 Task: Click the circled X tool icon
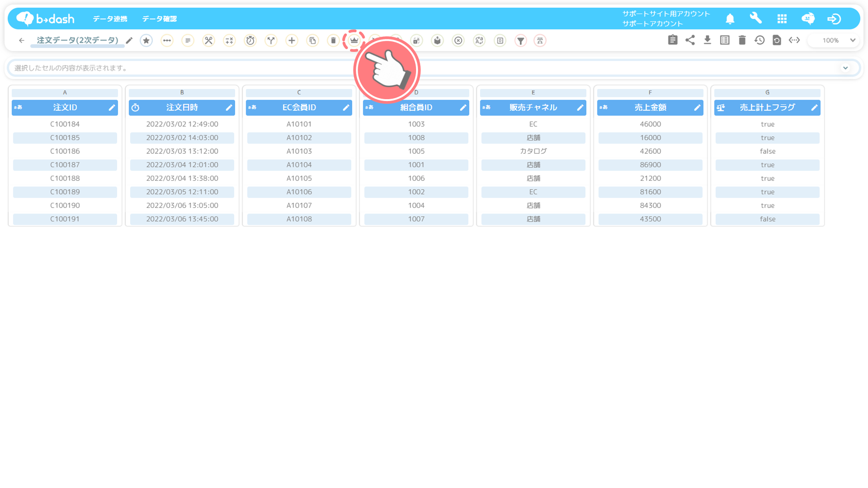pyautogui.click(x=458, y=40)
